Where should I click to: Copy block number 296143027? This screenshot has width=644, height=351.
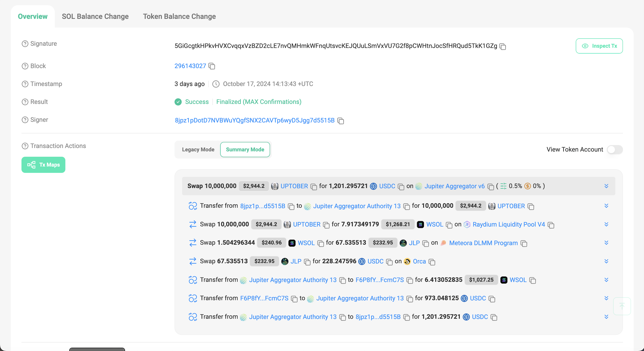coord(212,66)
